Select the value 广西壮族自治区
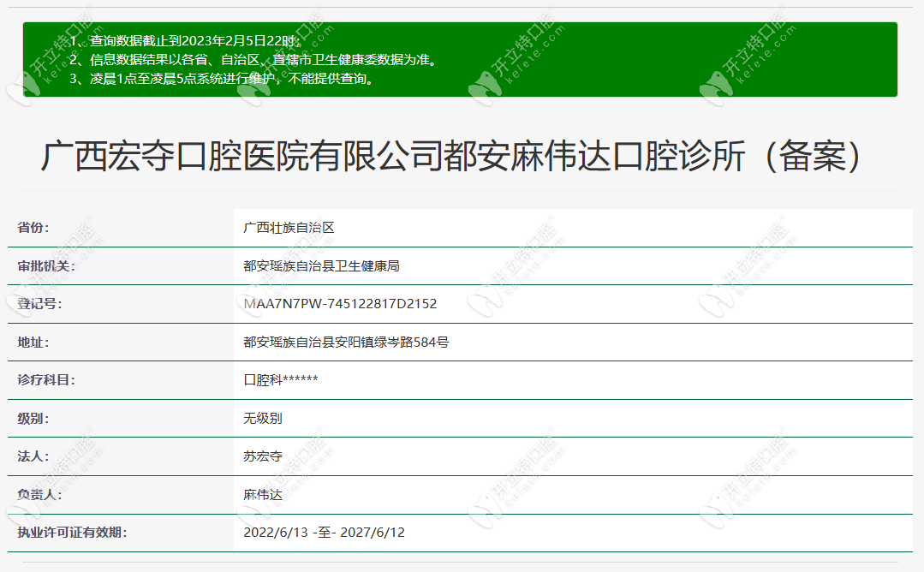 pos(289,228)
